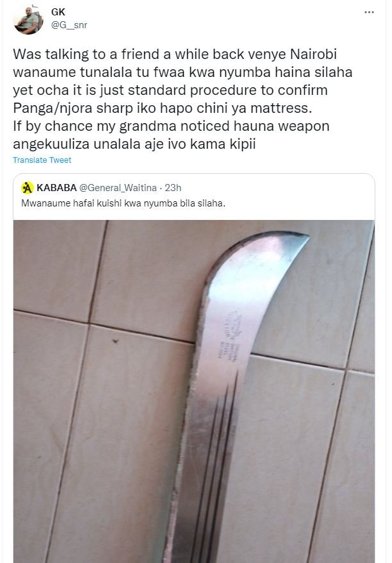Screen dimensions: 392x563
Task: Click the engraved brand stamp on the blade
Action: 230,336
